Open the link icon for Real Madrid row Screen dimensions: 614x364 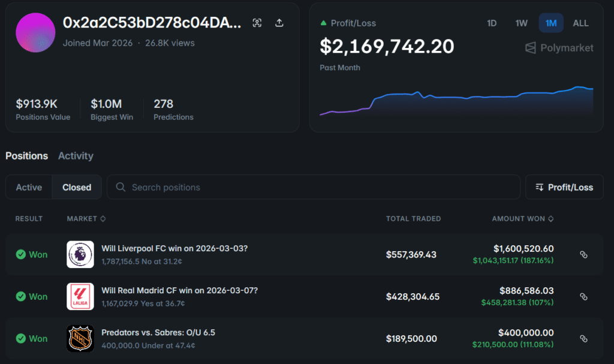click(x=583, y=297)
